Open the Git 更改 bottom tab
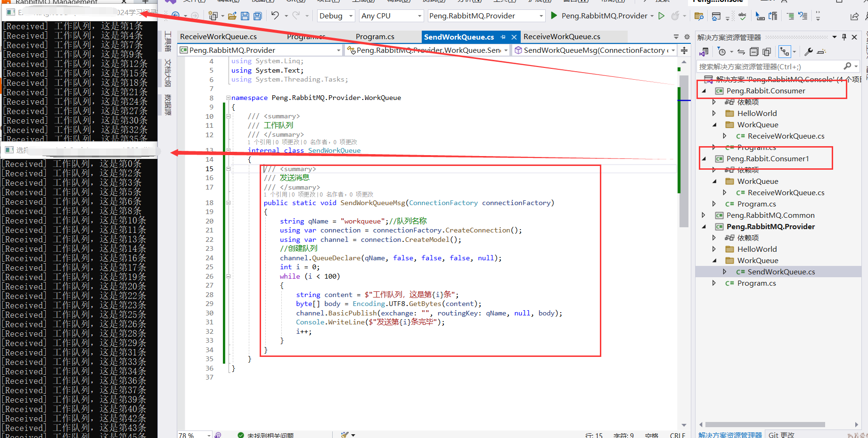This screenshot has height=438, width=868. [781, 435]
